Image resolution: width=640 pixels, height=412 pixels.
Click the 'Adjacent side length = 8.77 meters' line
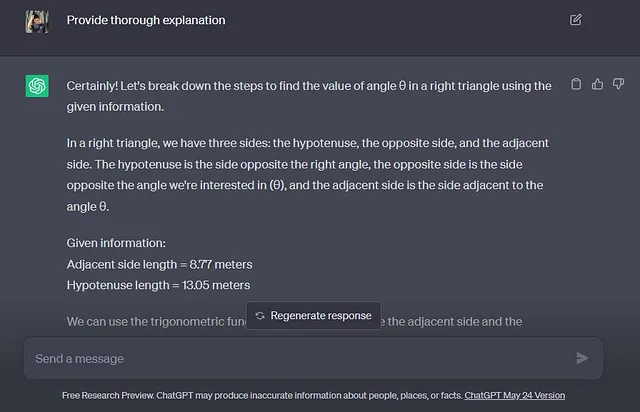(159, 264)
